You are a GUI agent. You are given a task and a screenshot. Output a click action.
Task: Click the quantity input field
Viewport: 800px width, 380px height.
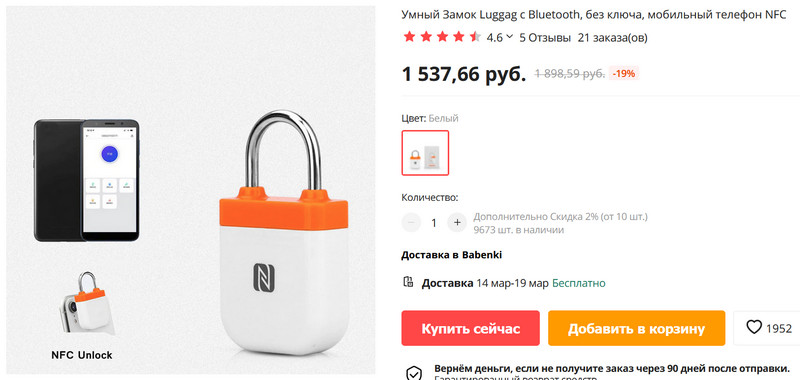[x=434, y=222]
